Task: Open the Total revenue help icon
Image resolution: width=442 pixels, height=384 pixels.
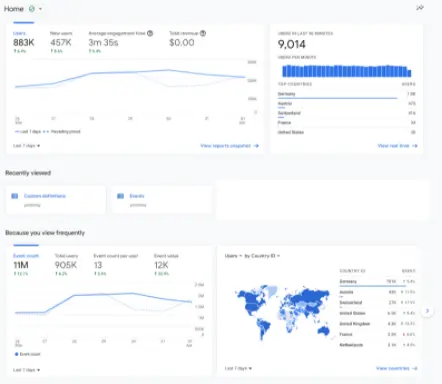Action: pyautogui.click(x=203, y=33)
